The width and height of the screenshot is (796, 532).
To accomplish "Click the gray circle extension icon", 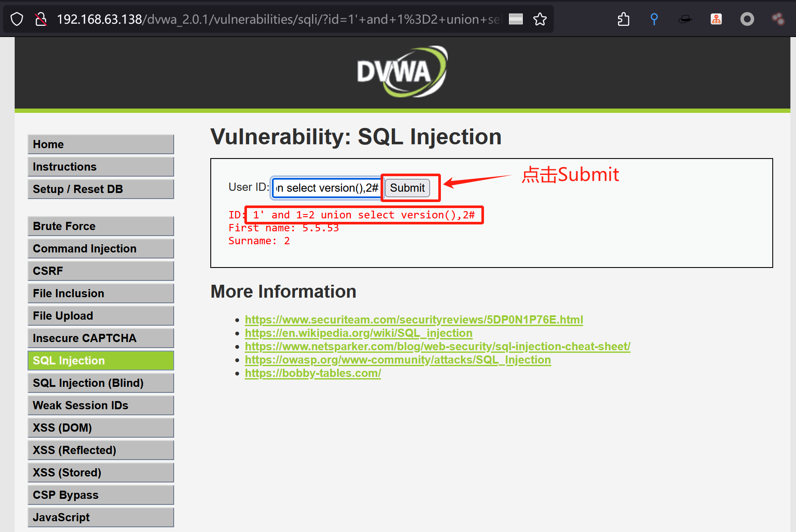I will click(x=747, y=19).
